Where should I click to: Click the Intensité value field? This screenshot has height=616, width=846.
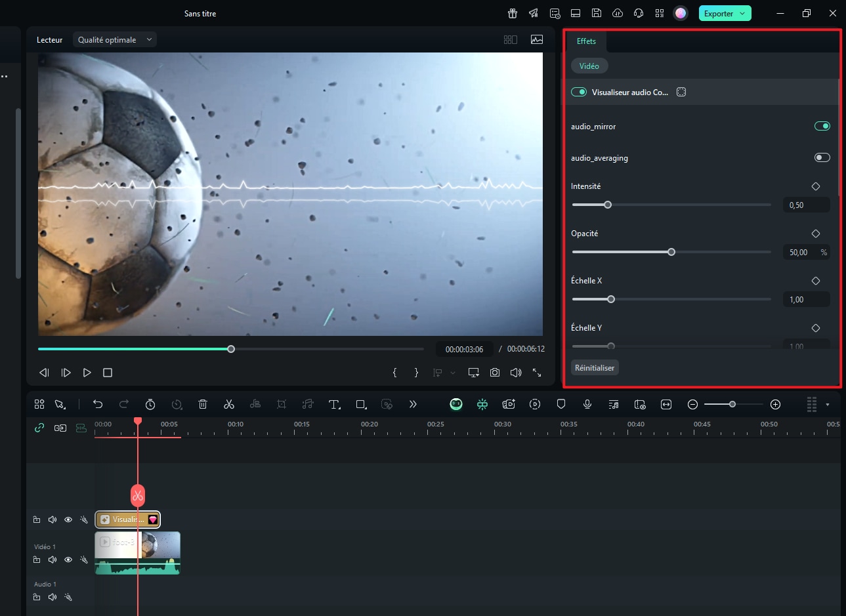point(805,205)
